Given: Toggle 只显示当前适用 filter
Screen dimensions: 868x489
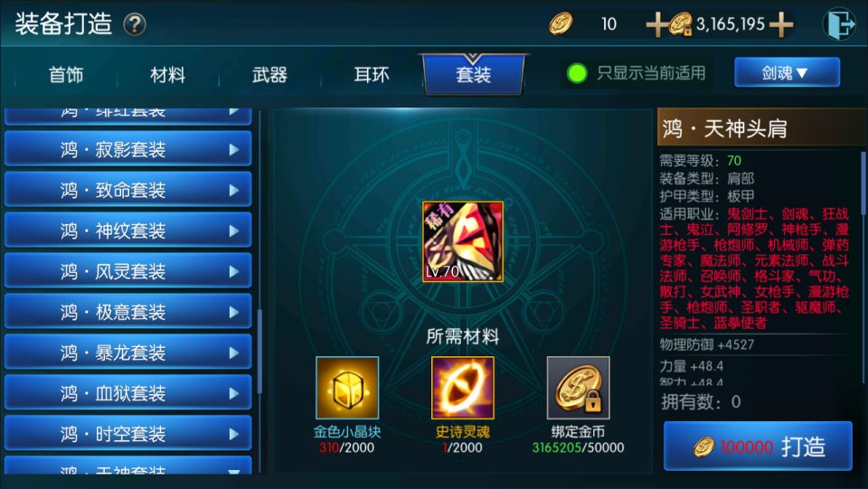Looking at the screenshot, I should (637, 73).
